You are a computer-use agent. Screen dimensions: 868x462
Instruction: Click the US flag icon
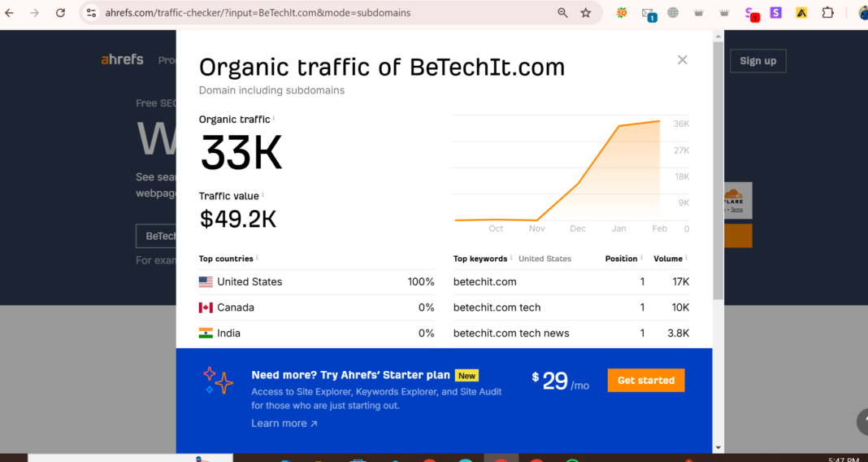click(x=206, y=282)
